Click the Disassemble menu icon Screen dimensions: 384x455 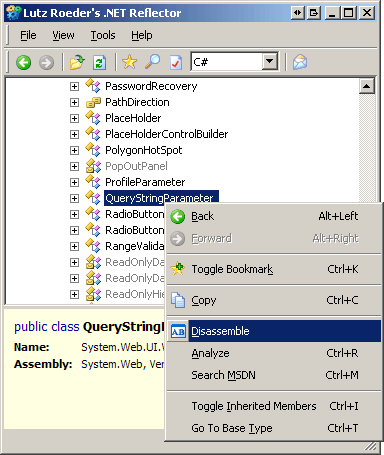178,331
